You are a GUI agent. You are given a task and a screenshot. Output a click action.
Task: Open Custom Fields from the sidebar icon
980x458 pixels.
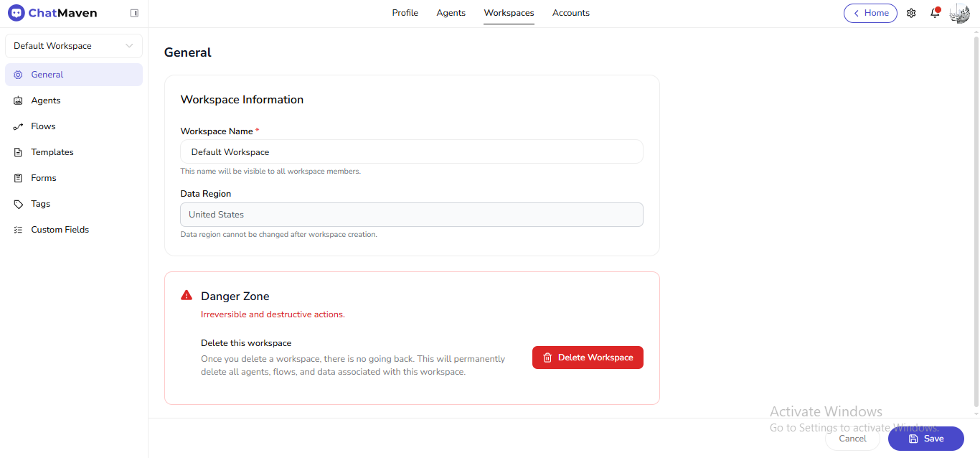click(x=18, y=229)
